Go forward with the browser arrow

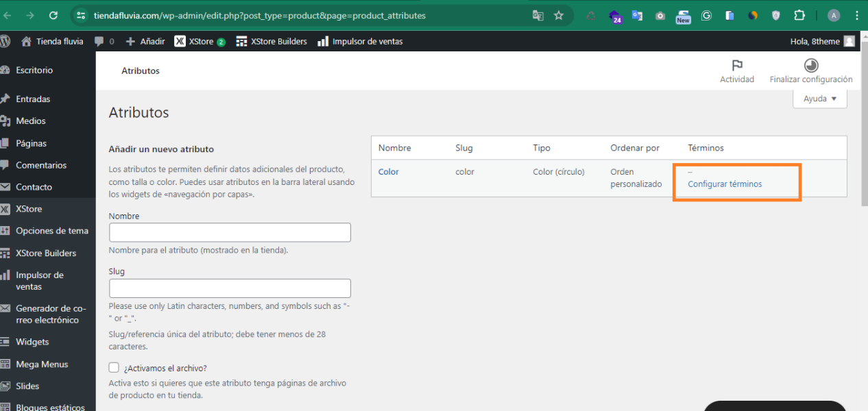pyautogui.click(x=30, y=15)
